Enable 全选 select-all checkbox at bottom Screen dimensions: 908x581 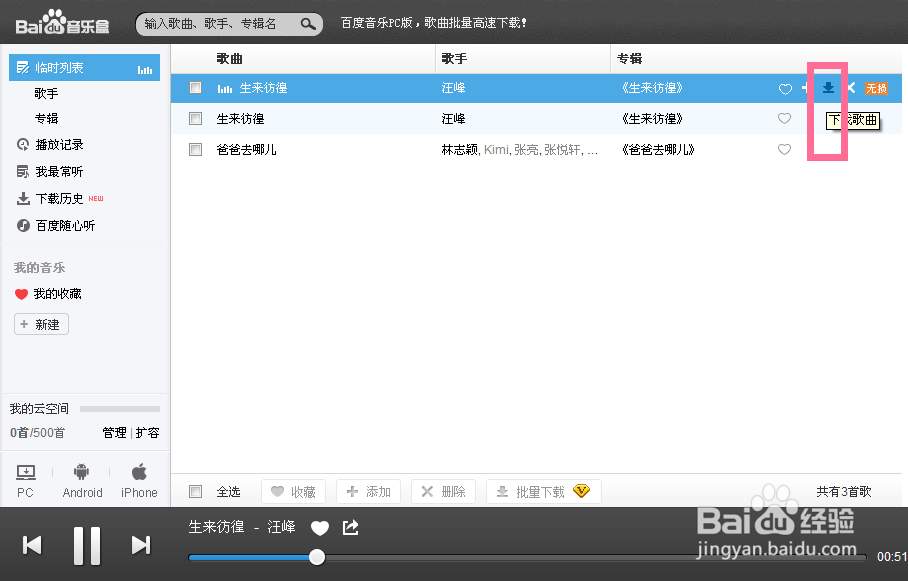tap(195, 491)
